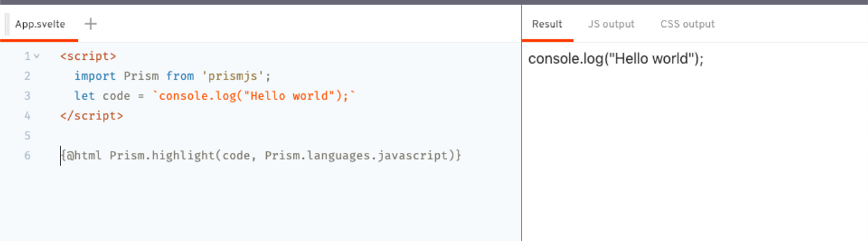Click the 'let' keyword on line 3
The height and width of the screenshot is (241, 868).
click(84, 96)
